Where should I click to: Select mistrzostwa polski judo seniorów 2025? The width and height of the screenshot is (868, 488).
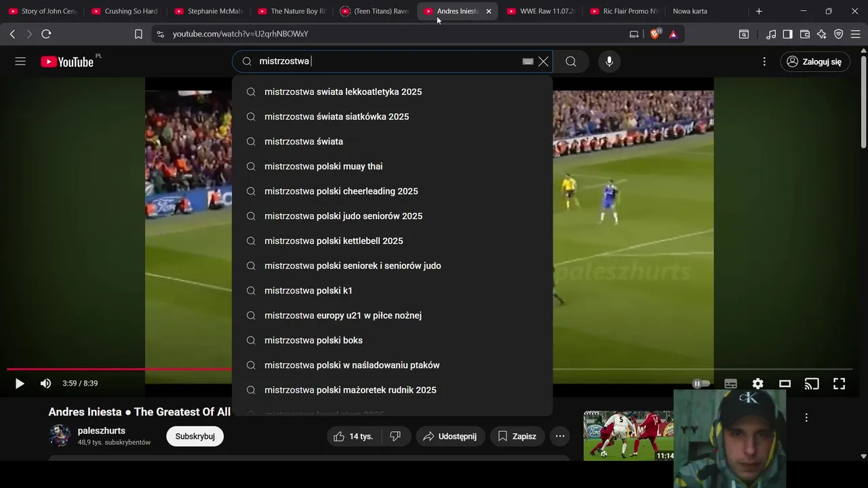tap(392, 216)
